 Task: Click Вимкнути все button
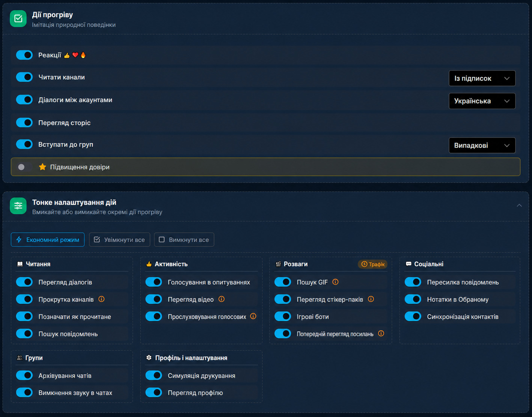184,240
